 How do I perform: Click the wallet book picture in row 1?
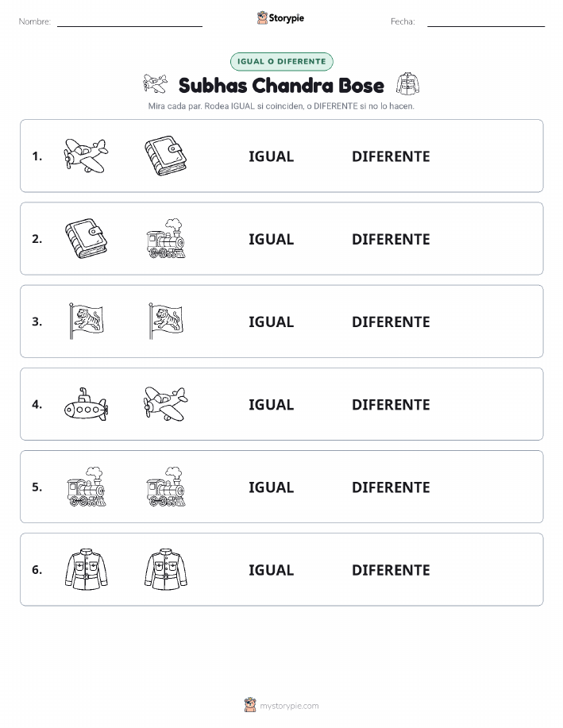(166, 156)
